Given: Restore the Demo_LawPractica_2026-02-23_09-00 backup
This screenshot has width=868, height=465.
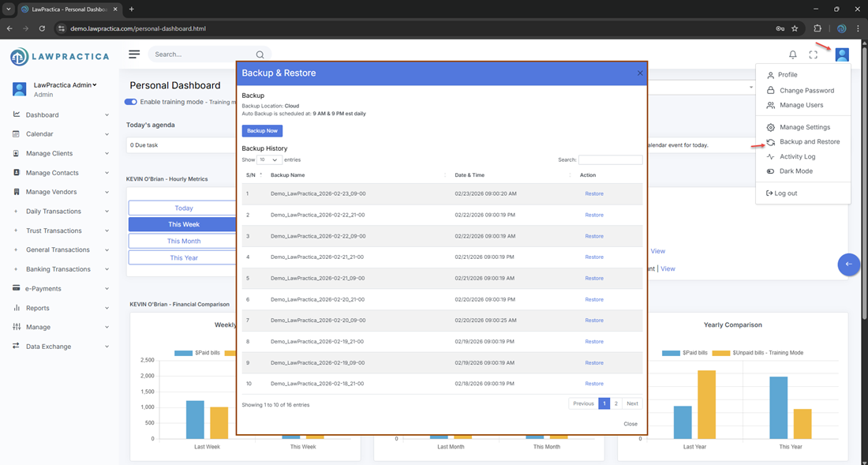Looking at the screenshot, I should [593, 194].
